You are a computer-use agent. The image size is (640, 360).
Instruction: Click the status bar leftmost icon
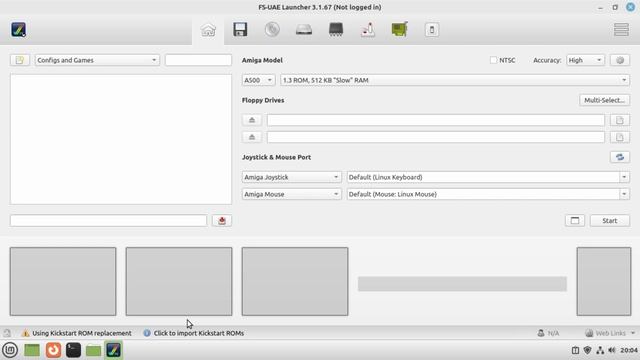(x=7, y=333)
